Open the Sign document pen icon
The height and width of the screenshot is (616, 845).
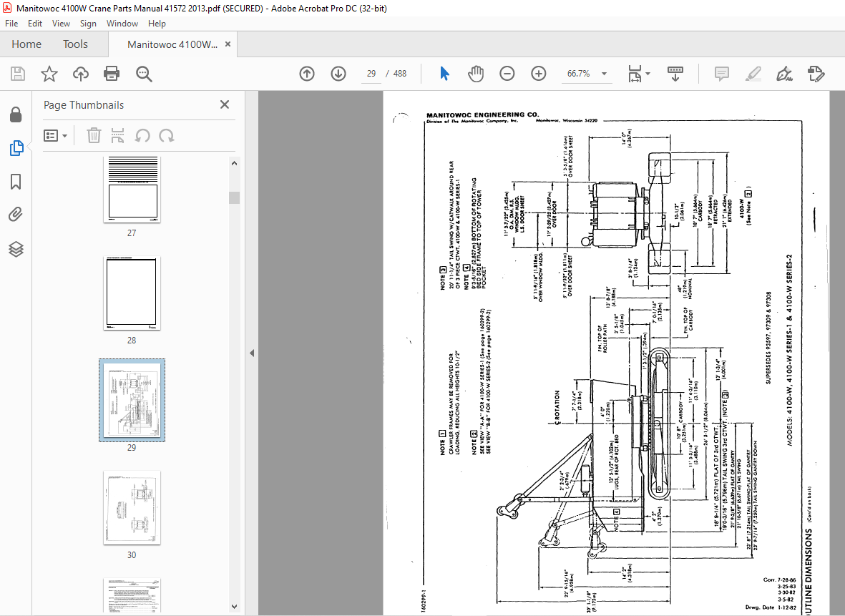785,74
